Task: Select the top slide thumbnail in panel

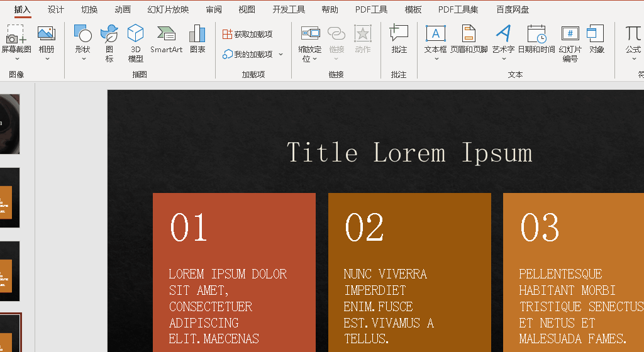Action: click(x=9, y=124)
